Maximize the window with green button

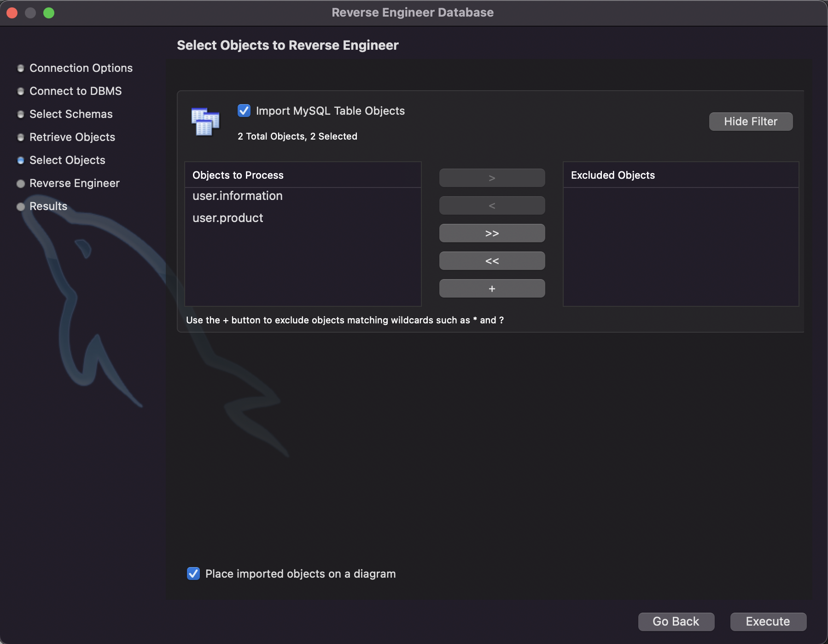[x=49, y=13]
